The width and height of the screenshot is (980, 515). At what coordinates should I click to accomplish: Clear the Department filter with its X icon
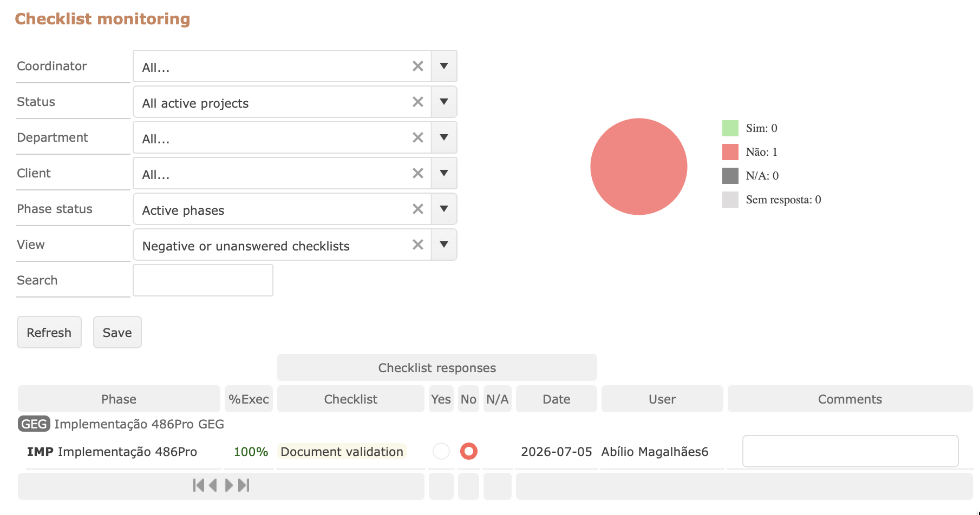[418, 137]
